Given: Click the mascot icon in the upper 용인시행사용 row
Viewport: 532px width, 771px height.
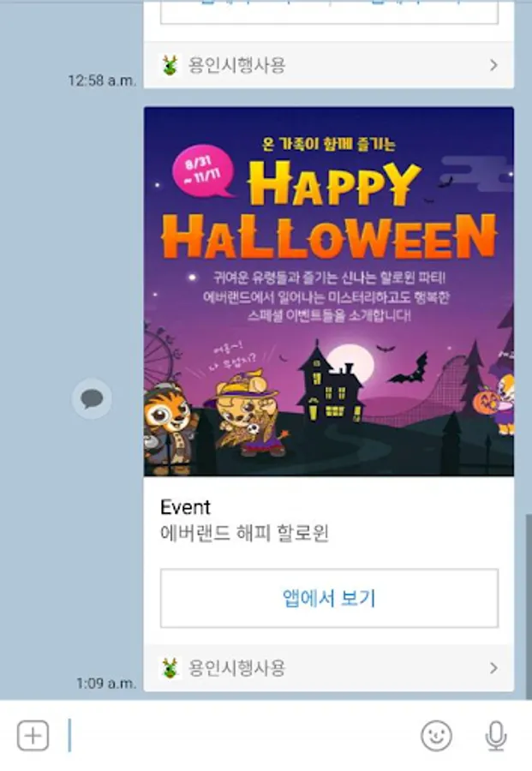Looking at the screenshot, I should [170, 65].
